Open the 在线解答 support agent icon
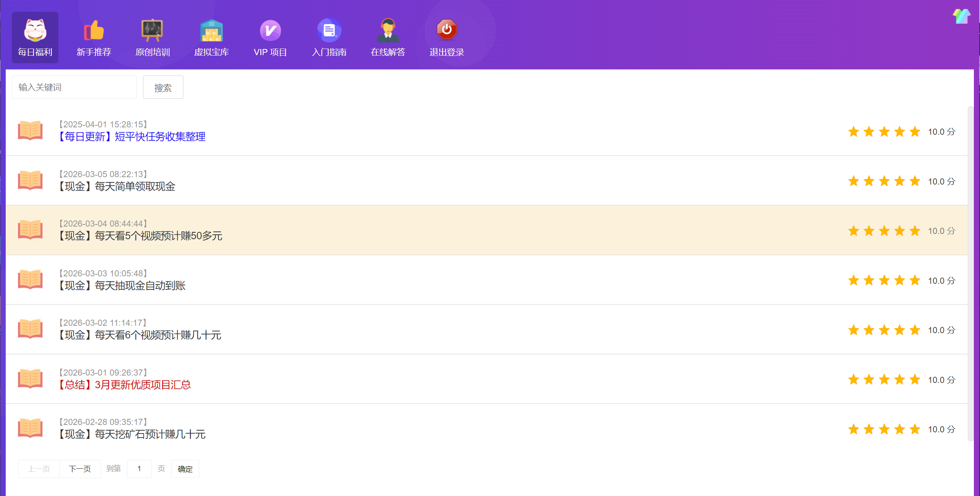The width and height of the screenshot is (980, 496). pyautogui.click(x=388, y=31)
